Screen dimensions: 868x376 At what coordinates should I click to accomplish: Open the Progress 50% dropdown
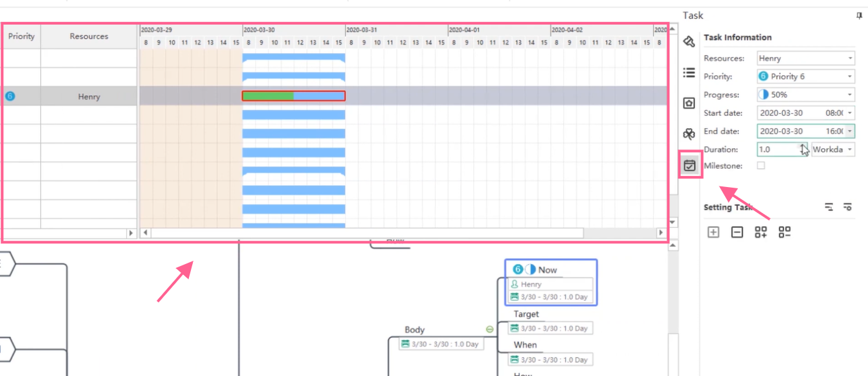(849, 94)
